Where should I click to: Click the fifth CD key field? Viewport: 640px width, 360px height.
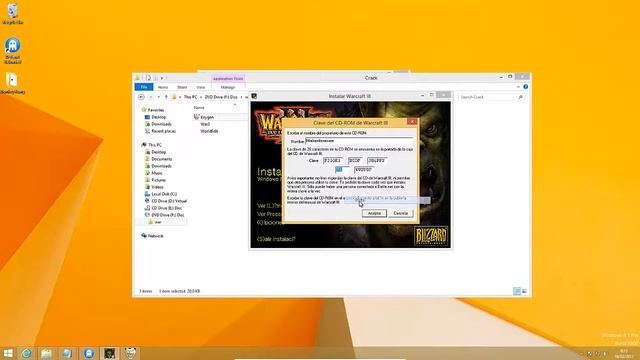(x=364, y=169)
